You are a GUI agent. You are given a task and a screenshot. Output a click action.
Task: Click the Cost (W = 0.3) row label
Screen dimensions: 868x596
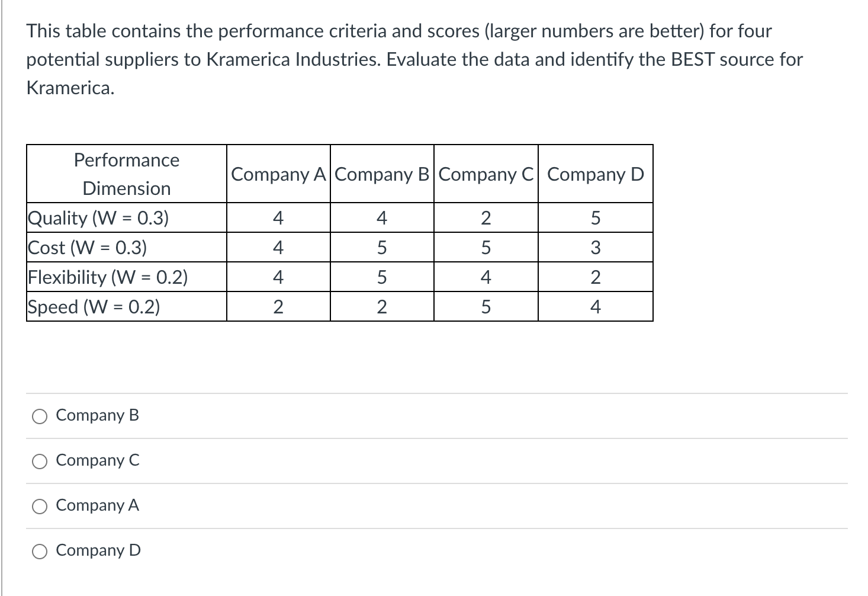(x=87, y=247)
